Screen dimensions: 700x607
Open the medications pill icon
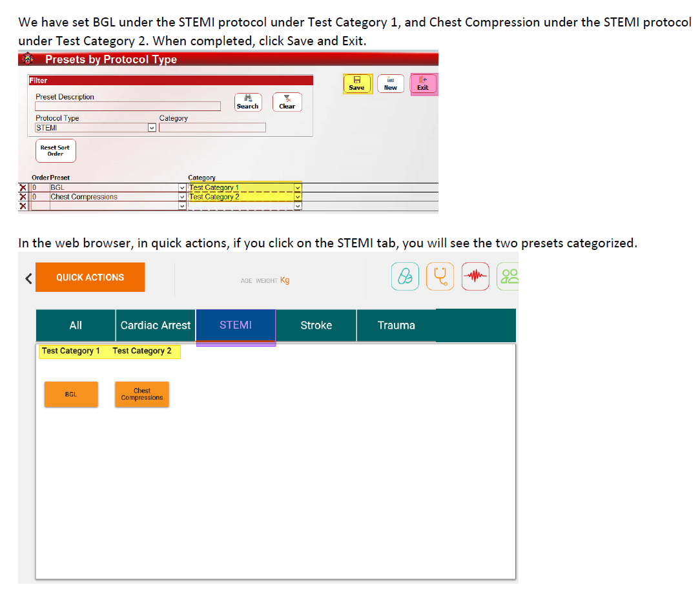pyautogui.click(x=405, y=277)
